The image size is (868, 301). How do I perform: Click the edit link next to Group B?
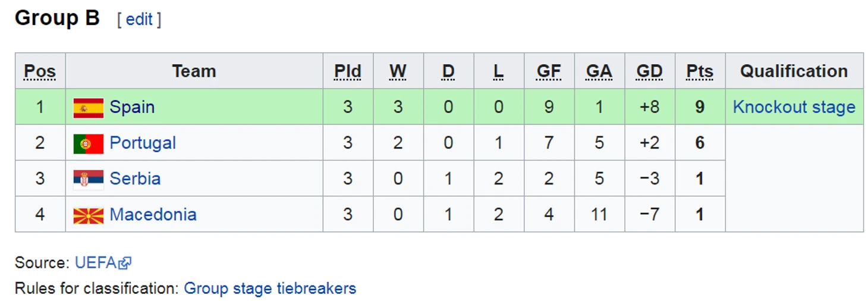(140, 19)
